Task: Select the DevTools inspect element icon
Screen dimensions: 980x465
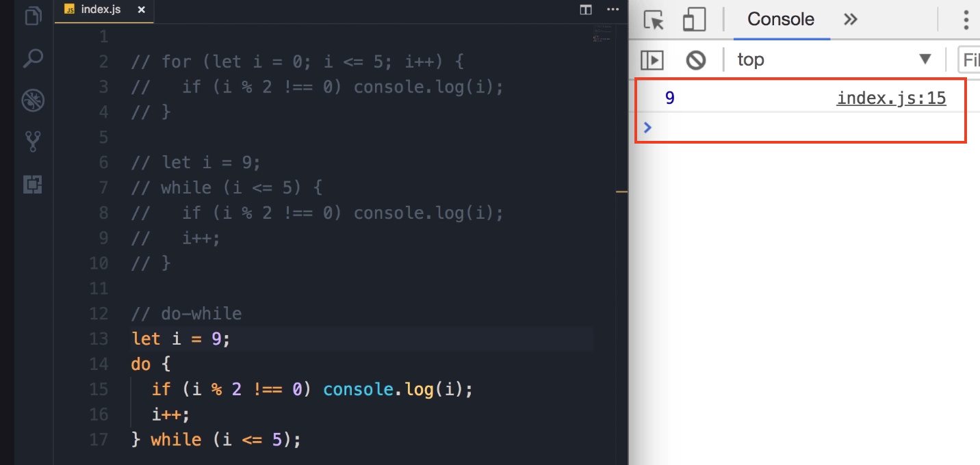Action: coord(654,20)
